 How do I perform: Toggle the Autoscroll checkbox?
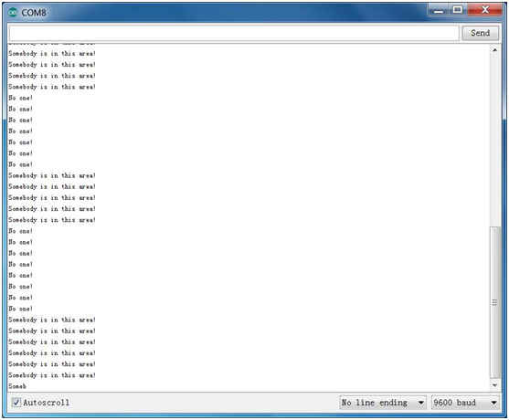[x=16, y=403]
